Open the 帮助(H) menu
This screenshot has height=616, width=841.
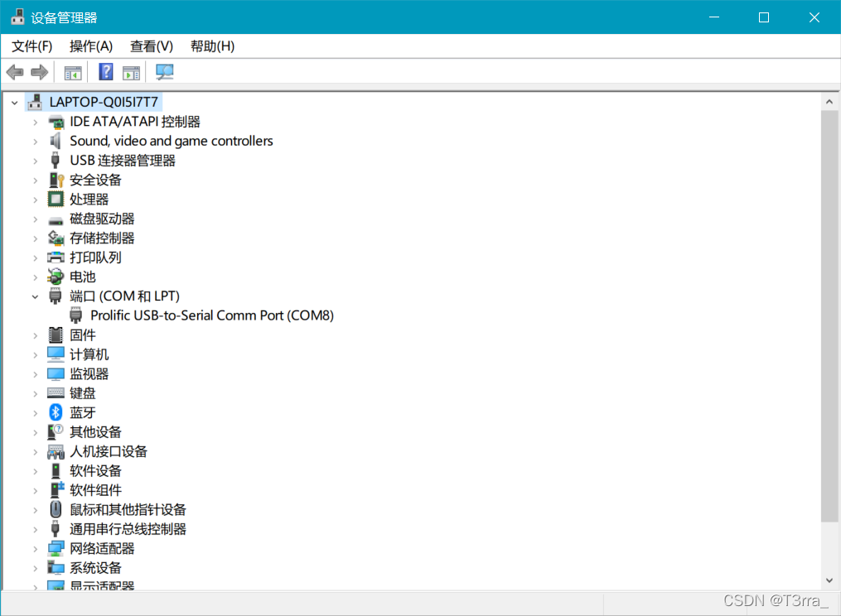click(x=212, y=46)
